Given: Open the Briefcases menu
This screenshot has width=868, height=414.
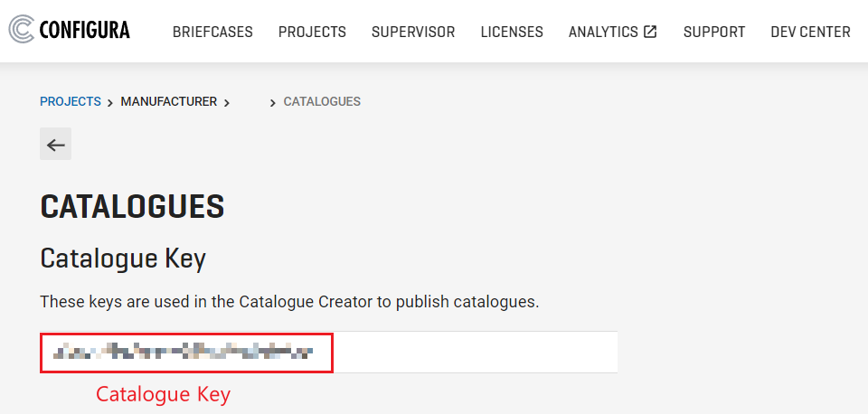Looking at the screenshot, I should tap(212, 33).
